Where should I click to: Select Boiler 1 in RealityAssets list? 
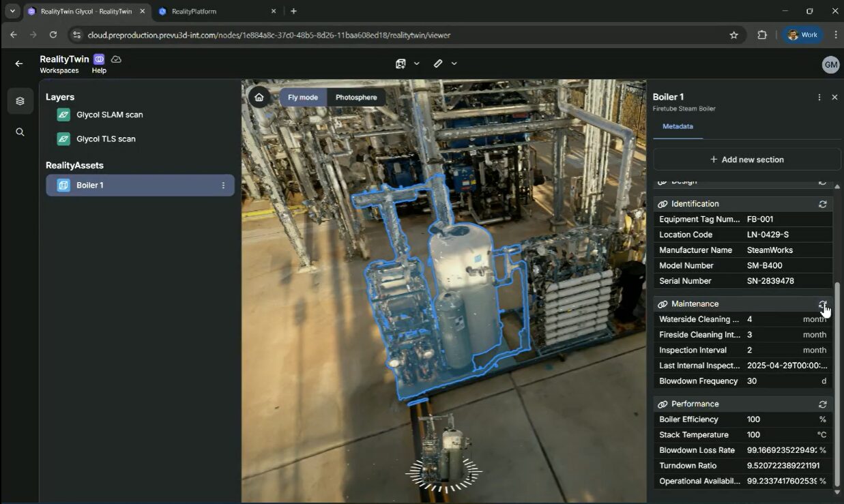(140, 186)
